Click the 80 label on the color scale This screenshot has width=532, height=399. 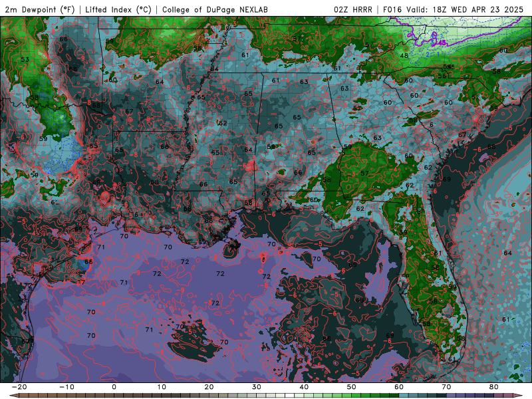click(x=494, y=387)
